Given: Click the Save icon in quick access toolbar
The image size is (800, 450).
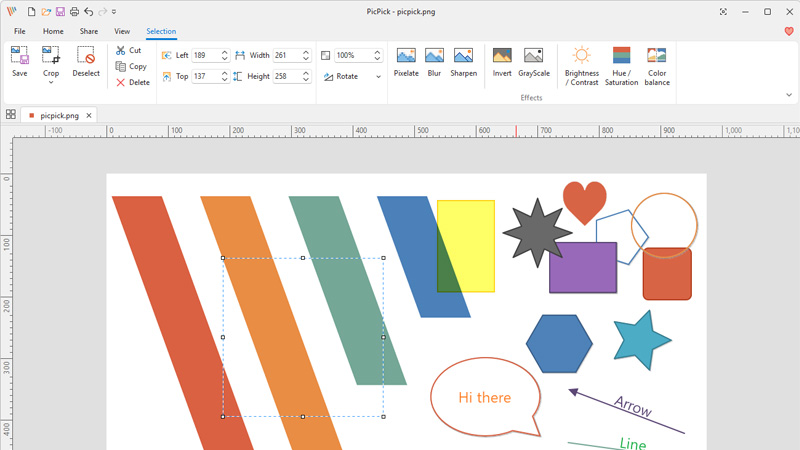Looking at the screenshot, I should point(60,11).
